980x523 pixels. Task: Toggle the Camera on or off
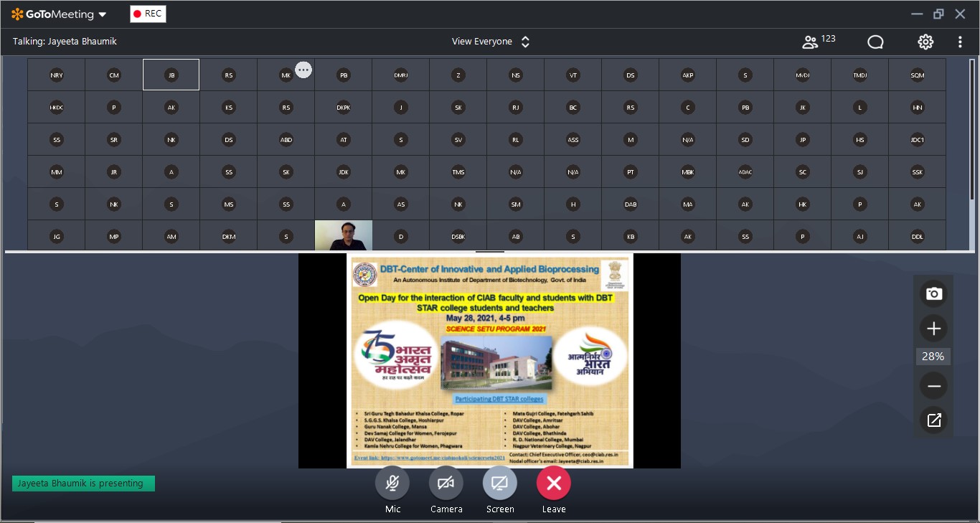pyautogui.click(x=446, y=483)
